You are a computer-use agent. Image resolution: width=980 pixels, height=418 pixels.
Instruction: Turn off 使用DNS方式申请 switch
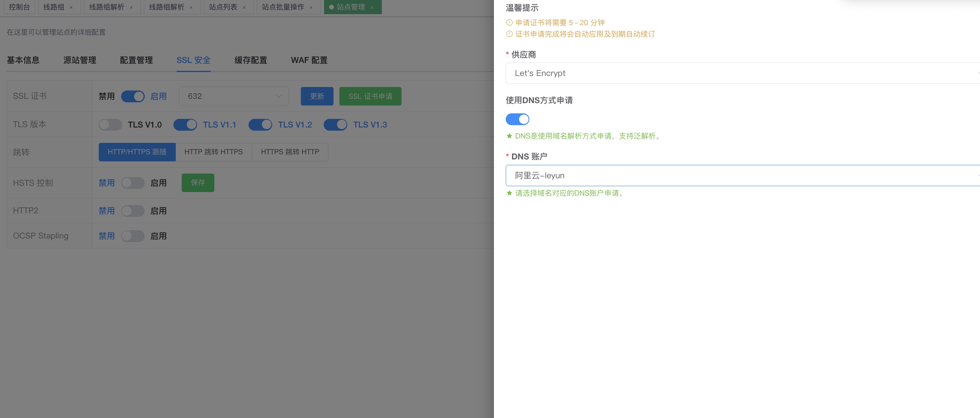coord(517,119)
